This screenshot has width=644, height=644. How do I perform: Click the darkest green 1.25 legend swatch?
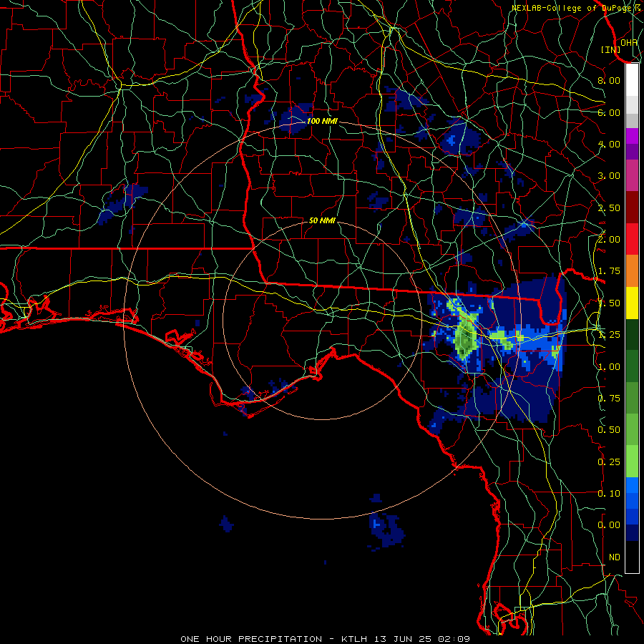pyautogui.click(x=632, y=335)
